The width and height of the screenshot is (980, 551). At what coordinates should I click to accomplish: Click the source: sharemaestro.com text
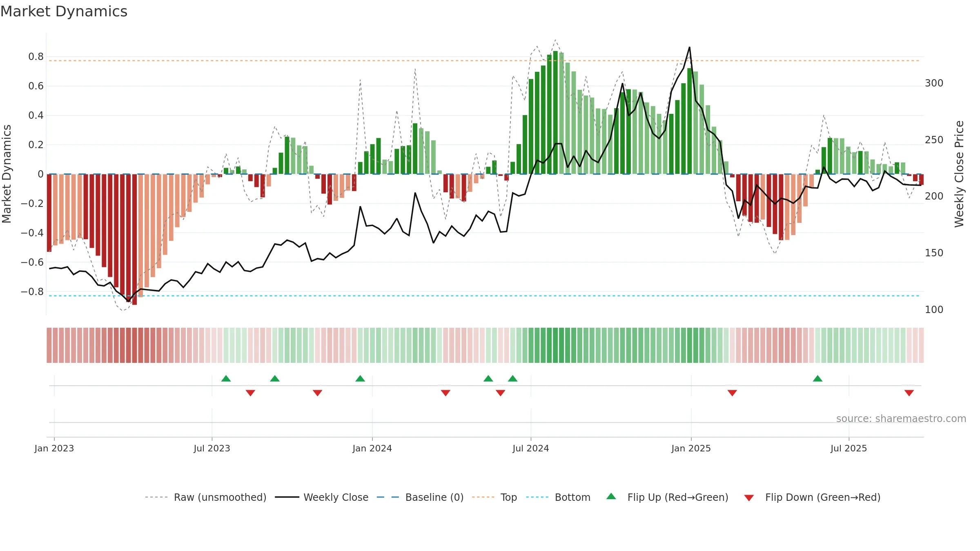[901, 419]
